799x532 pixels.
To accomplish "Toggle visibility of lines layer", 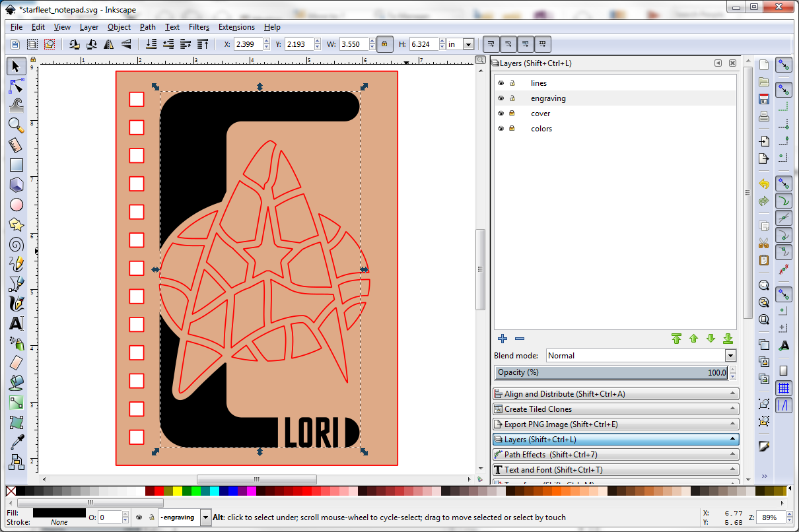I will point(501,83).
